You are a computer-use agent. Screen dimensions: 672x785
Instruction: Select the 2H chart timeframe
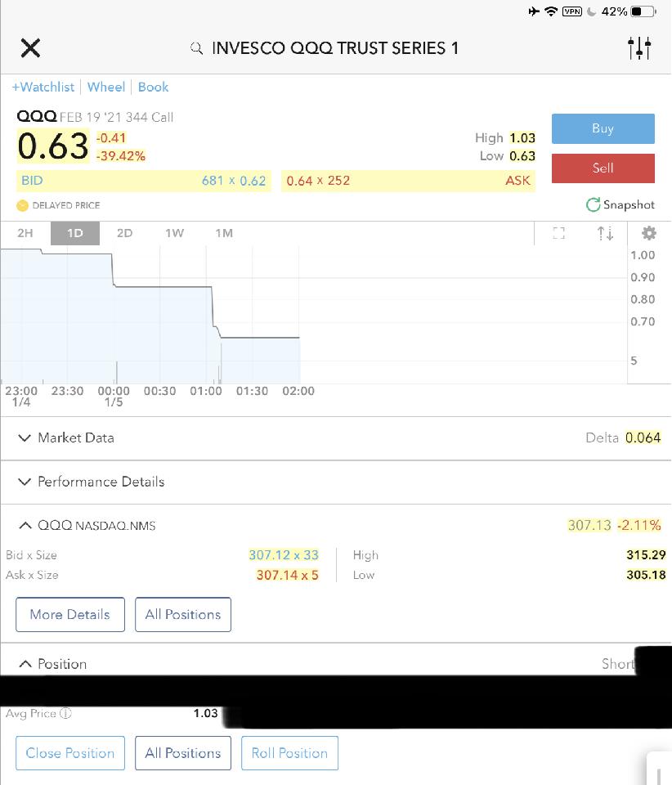coord(25,233)
